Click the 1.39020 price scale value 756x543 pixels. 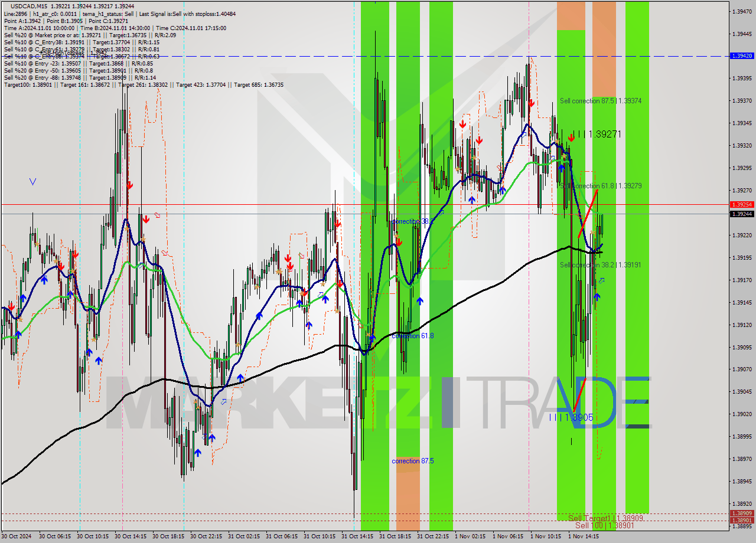pos(742,414)
